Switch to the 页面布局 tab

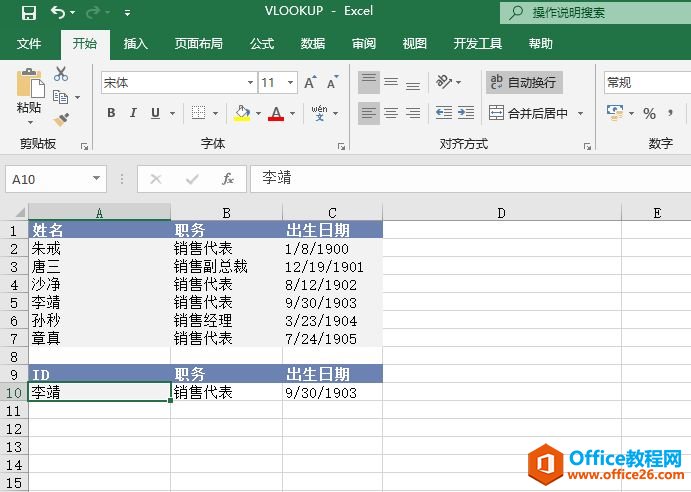point(198,44)
